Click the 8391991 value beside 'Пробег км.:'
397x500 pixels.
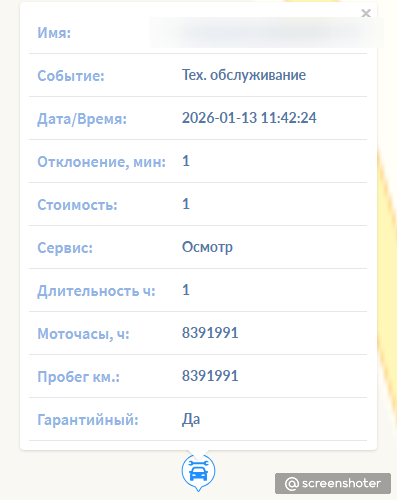210,376
